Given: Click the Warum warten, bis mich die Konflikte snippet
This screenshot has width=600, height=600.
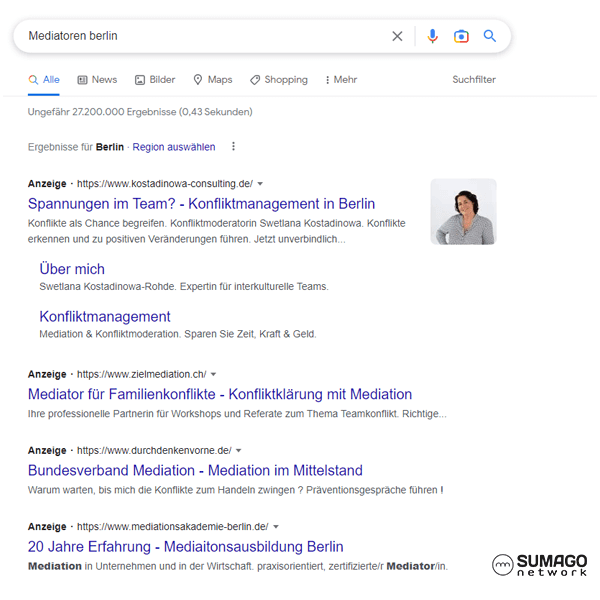Looking at the screenshot, I should coord(235,490).
